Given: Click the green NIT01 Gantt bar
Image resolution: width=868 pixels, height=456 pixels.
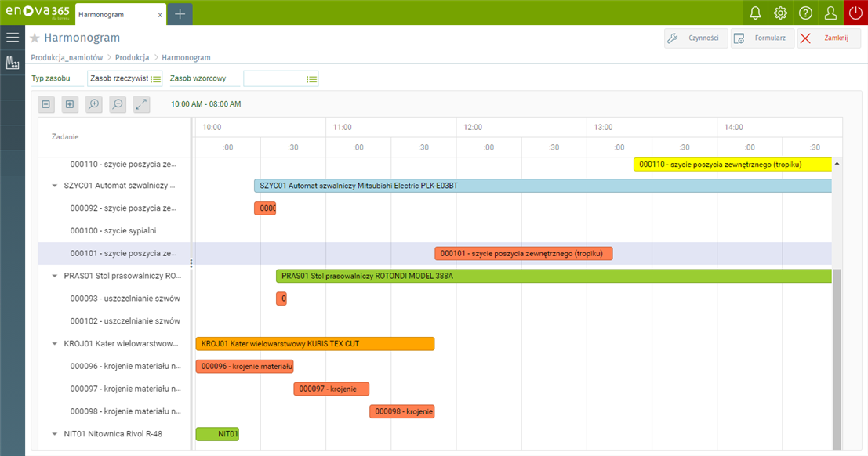Looking at the screenshot, I should tap(217, 434).
